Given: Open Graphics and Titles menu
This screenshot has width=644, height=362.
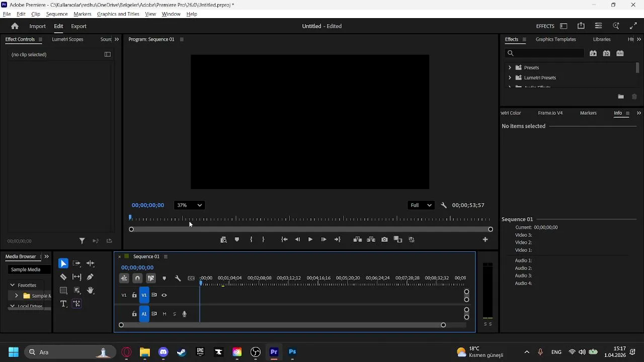Looking at the screenshot, I should (x=118, y=14).
